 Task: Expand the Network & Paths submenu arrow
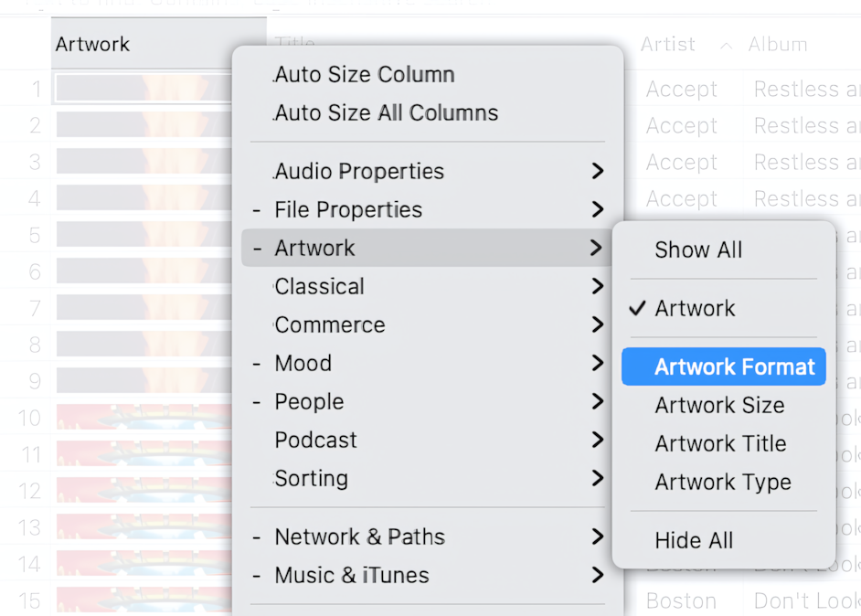coord(597,537)
